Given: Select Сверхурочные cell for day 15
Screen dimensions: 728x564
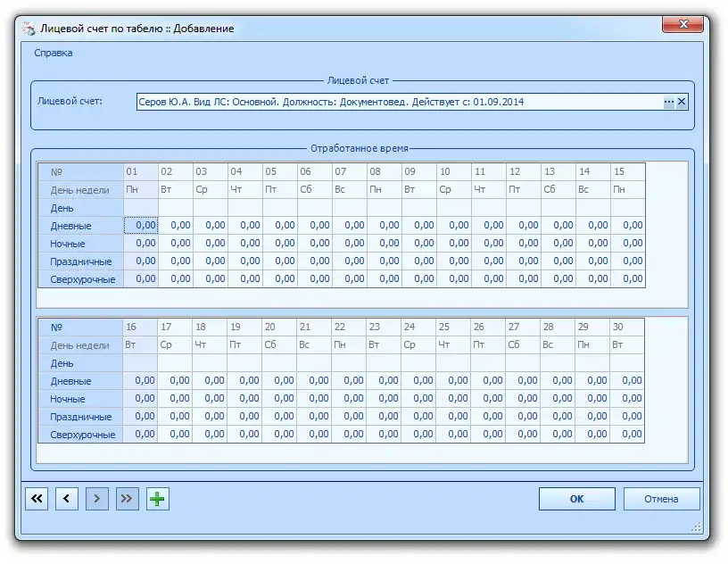Looking at the screenshot, I should (x=628, y=279).
